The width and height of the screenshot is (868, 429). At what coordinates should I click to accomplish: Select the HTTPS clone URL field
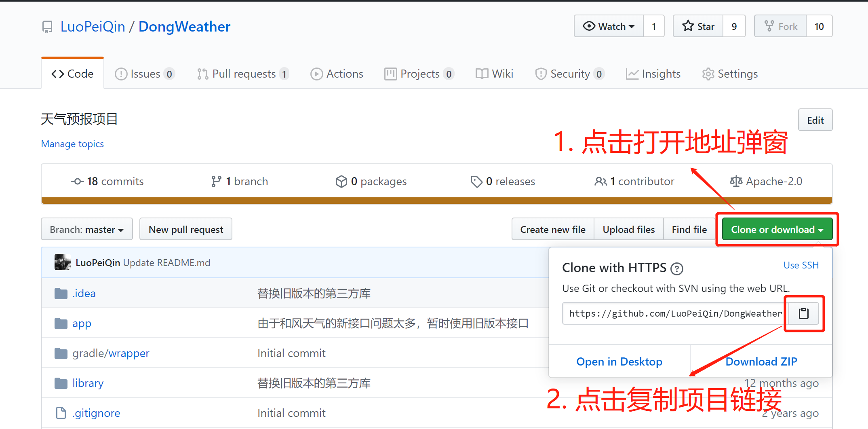[x=675, y=313]
